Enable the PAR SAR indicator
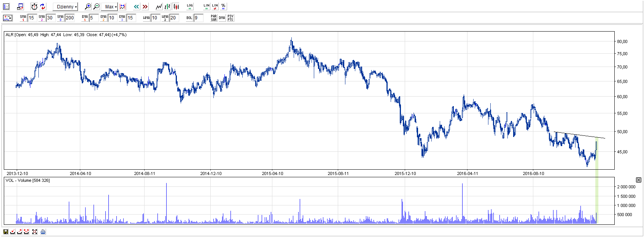 (214, 18)
